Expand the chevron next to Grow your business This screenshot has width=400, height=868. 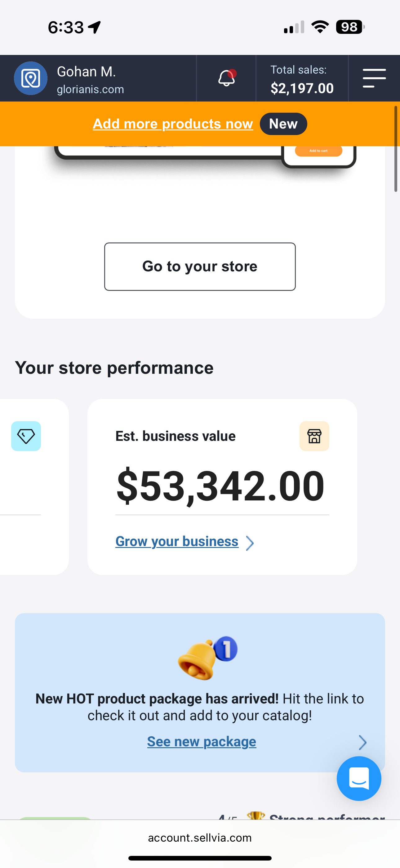click(x=250, y=543)
